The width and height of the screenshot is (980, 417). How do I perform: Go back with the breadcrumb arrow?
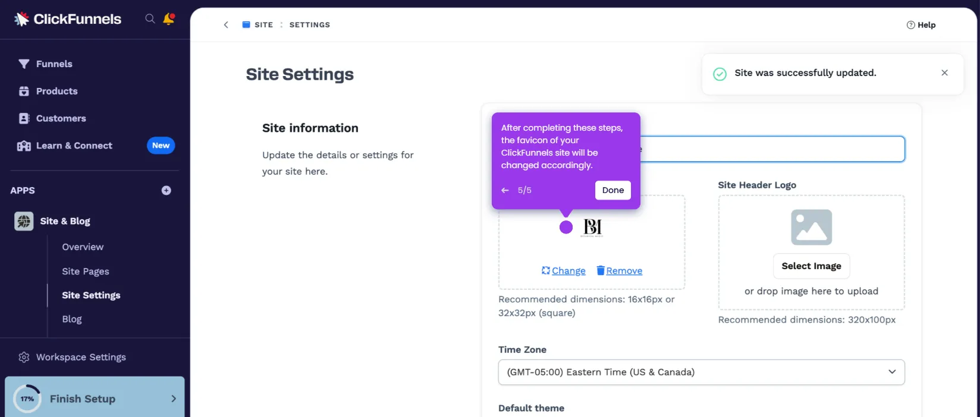click(x=226, y=24)
